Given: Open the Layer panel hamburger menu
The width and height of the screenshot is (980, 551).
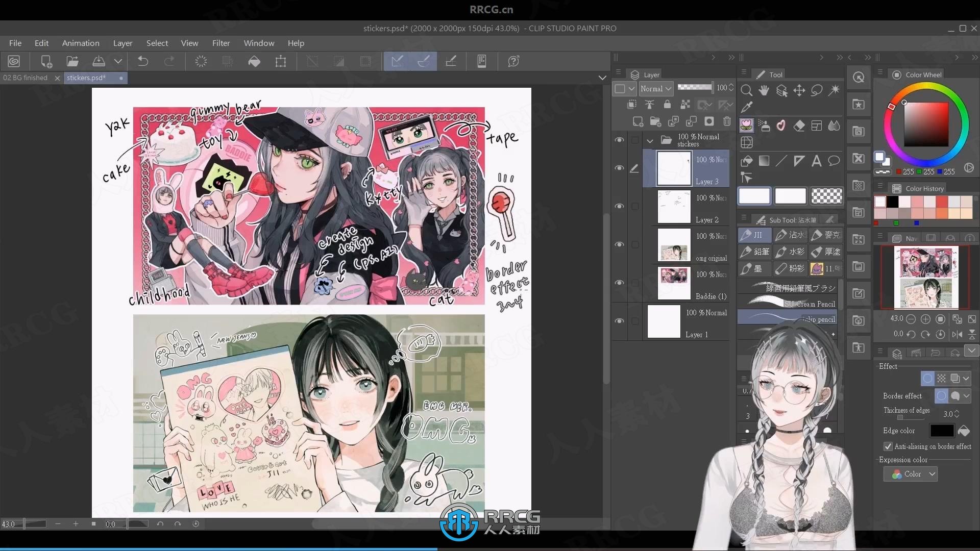Looking at the screenshot, I should pos(618,72).
